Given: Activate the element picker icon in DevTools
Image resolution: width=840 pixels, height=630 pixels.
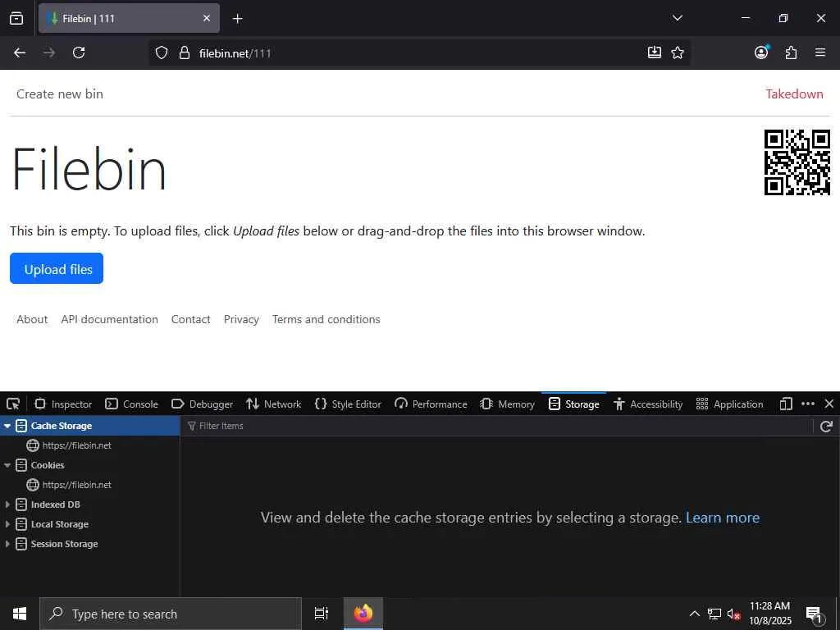Looking at the screenshot, I should click(x=13, y=404).
